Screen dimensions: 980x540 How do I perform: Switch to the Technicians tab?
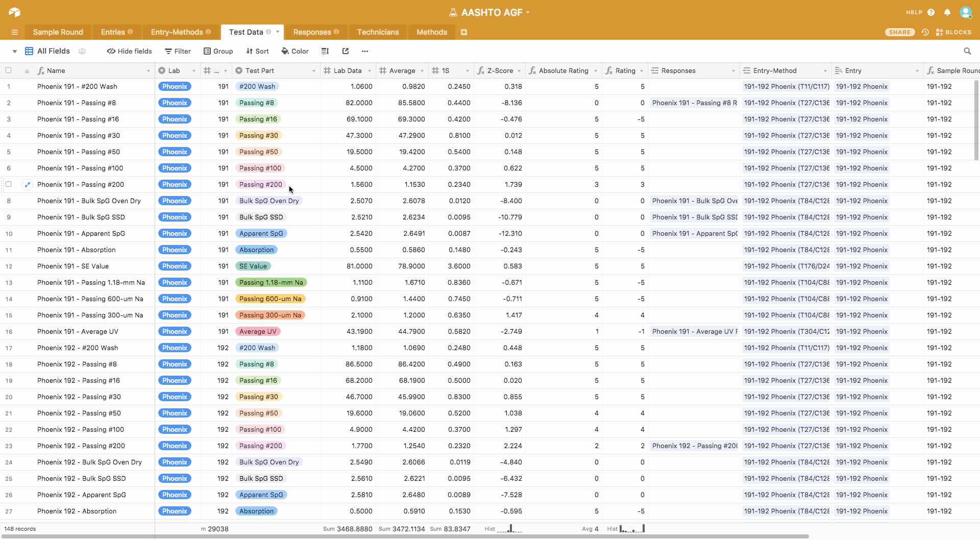point(378,32)
